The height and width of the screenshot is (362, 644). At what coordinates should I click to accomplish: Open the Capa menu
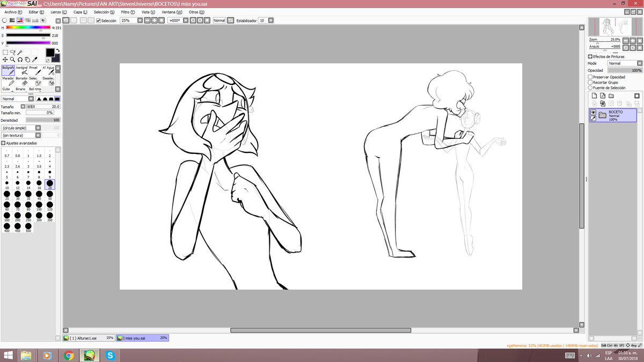pos(81,12)
